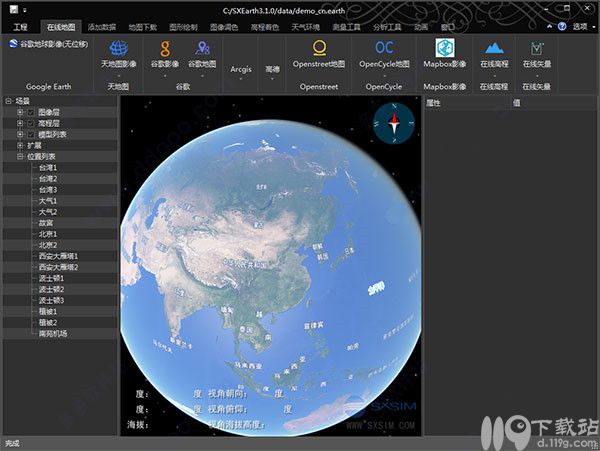This screenshot has height=451, width=600.
Task: Select 西安大雁塔1 in the location list
Action: coord(58,256)
